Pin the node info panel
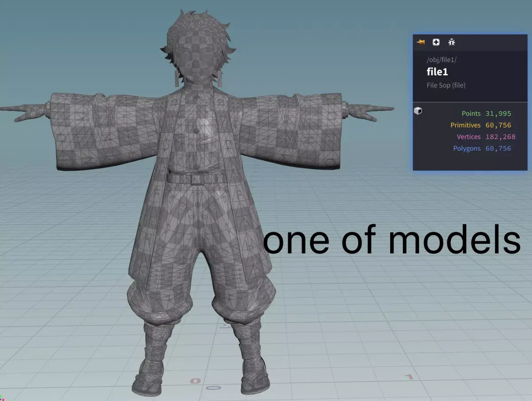Screen dimensions: 532x401 pos(421,42)
